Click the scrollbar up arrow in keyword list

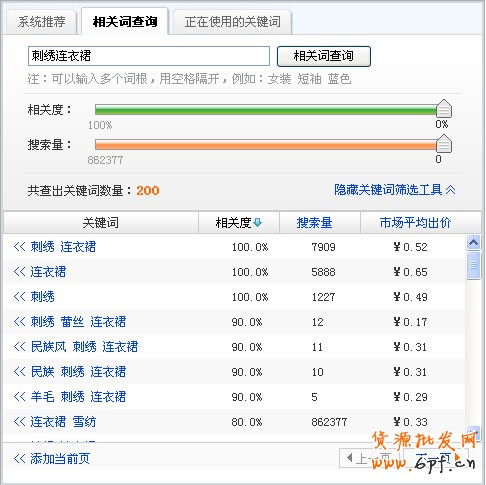473,242
